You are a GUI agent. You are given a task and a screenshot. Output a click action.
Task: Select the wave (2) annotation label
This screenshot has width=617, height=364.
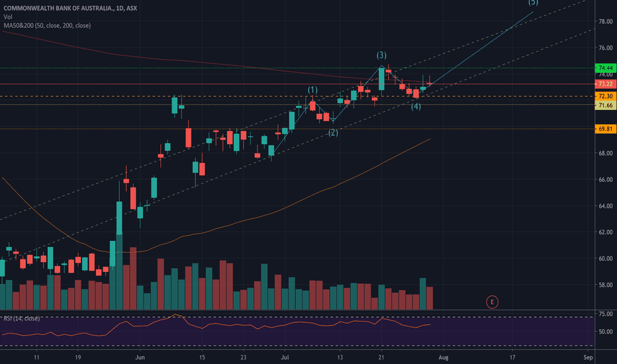333,133
